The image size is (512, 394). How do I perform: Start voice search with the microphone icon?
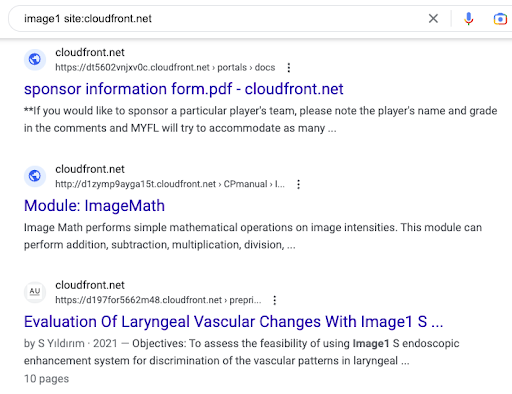pos(468,19)
